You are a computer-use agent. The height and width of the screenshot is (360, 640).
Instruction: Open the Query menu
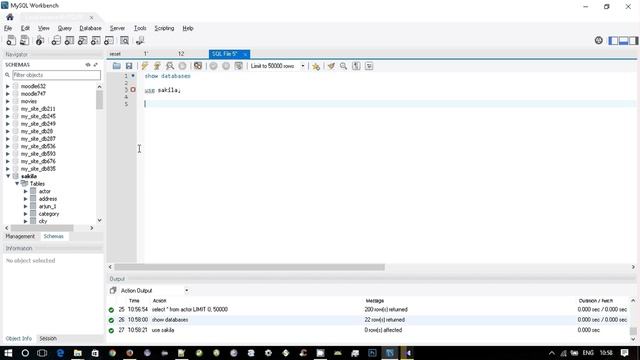pos(64,28)
